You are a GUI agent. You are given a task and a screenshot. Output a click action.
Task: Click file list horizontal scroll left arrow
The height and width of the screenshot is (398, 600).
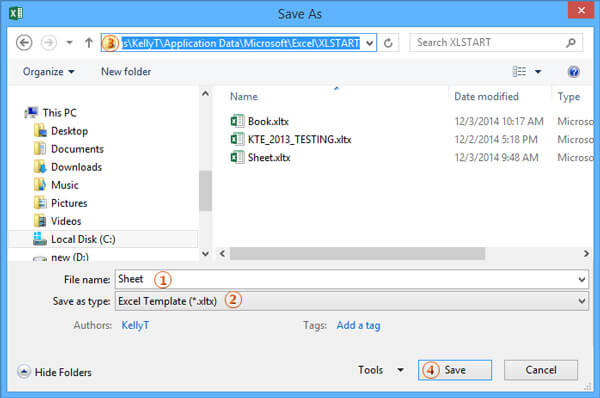222,253
